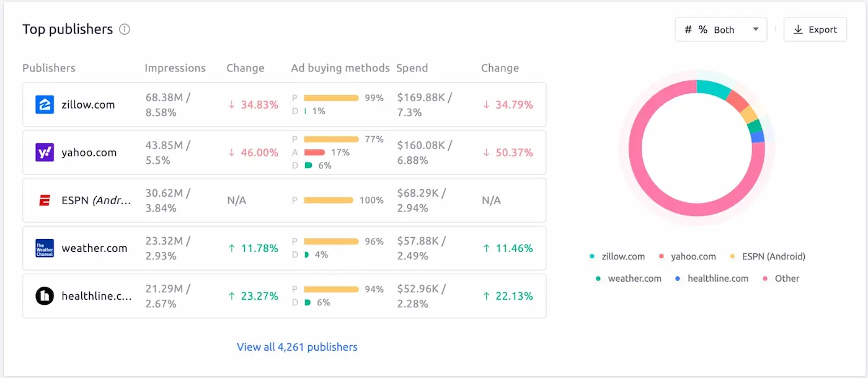Toggle yahoo.com legend entry

[x=694, y=256]
